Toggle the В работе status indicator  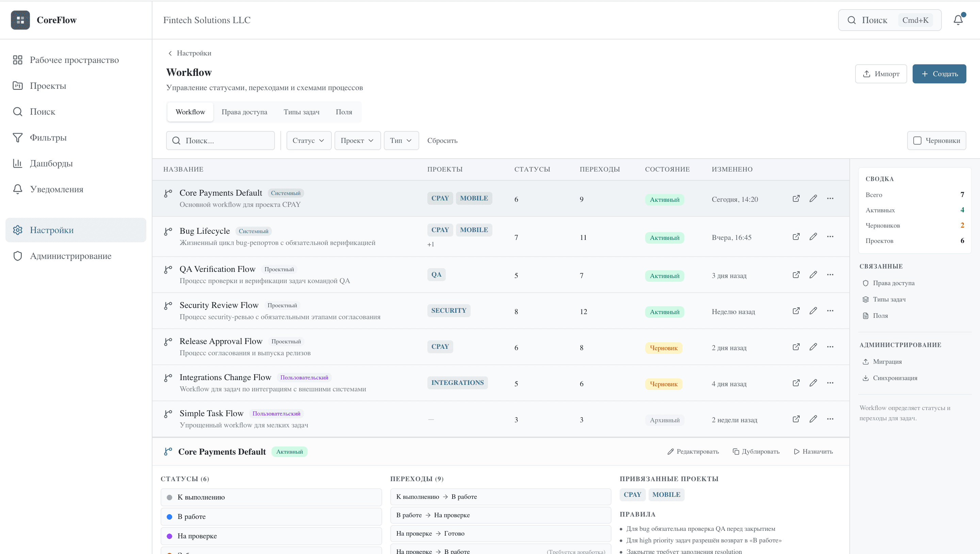coord(170,516)
